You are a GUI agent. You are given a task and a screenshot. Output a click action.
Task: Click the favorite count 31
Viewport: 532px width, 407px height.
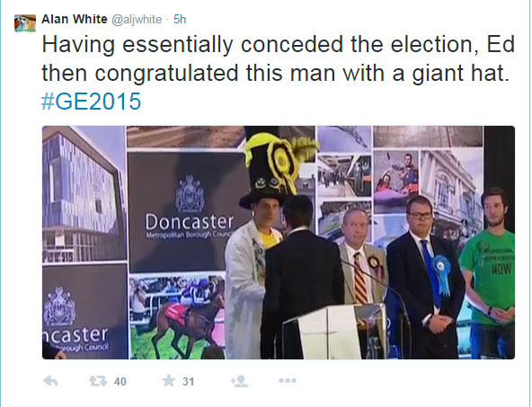tap(189, 382)
